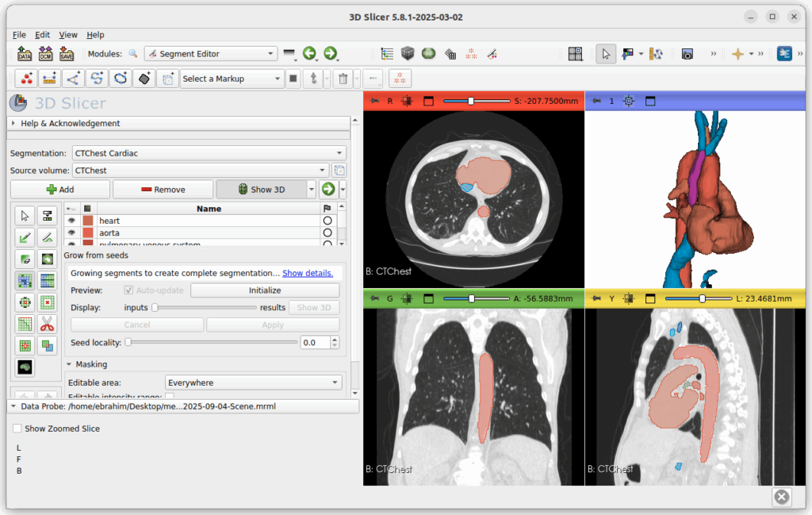Open the View menu
Image resolution: width=812 pixels, height=515 pixels.
[68, 35]
